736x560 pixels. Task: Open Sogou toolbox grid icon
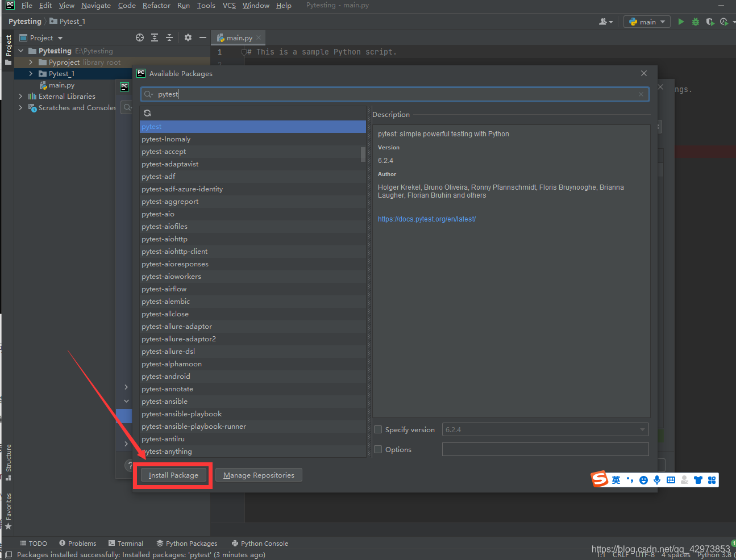(712, 480)
